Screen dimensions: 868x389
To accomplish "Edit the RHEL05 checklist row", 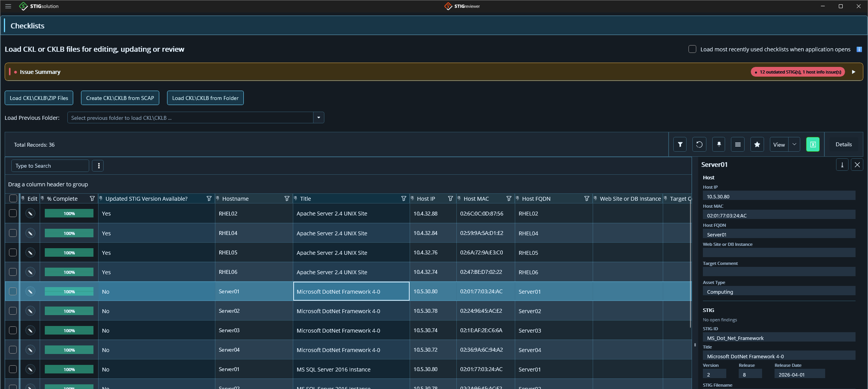I will pyautogui.click(x=30, y=252).
